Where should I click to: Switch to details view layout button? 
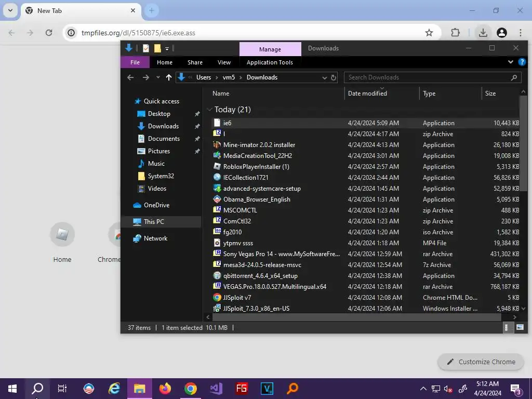tap(506, 327)
